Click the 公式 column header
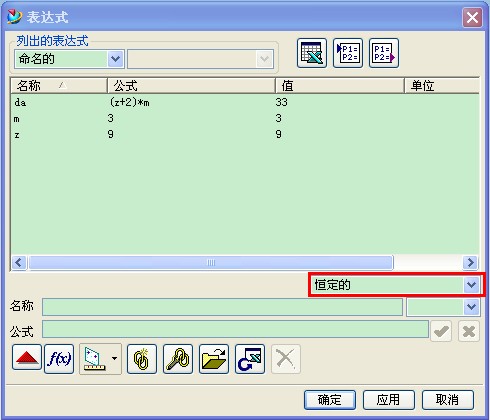The width and height of the screenshot is (490, 420). (x=191, y=86)
